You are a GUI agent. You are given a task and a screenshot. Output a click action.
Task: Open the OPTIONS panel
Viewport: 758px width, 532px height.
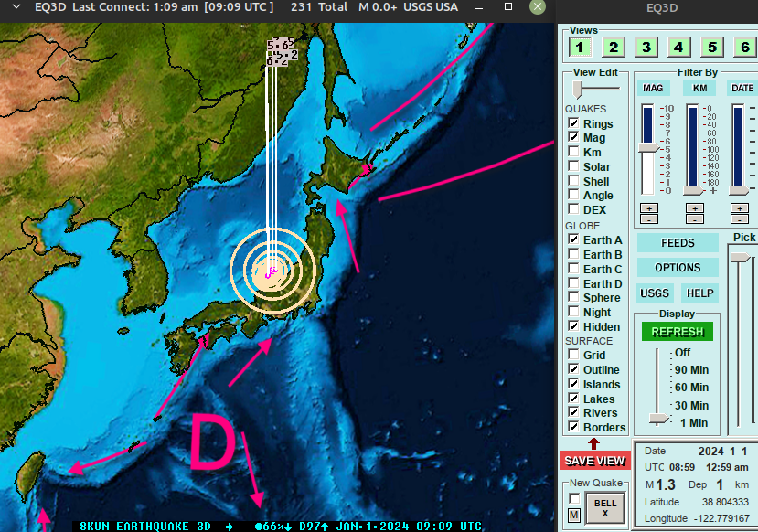pos(678,268)
